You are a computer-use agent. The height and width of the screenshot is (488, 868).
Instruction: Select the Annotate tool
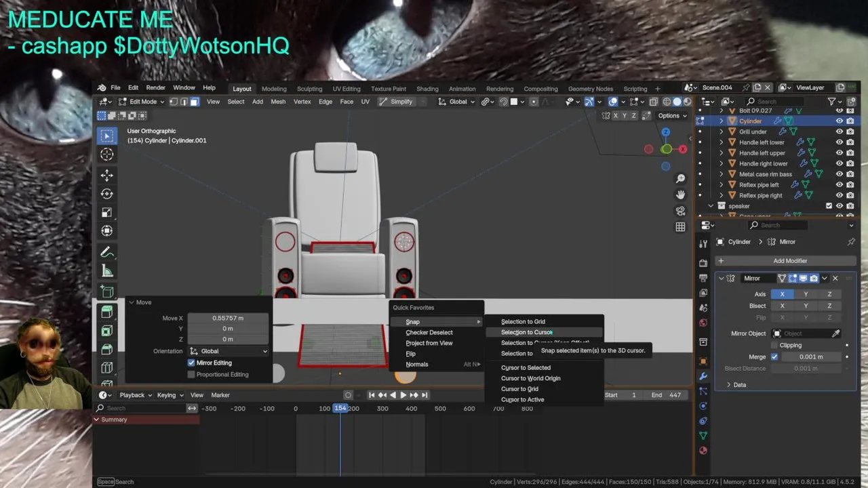[x=107, y=253]
